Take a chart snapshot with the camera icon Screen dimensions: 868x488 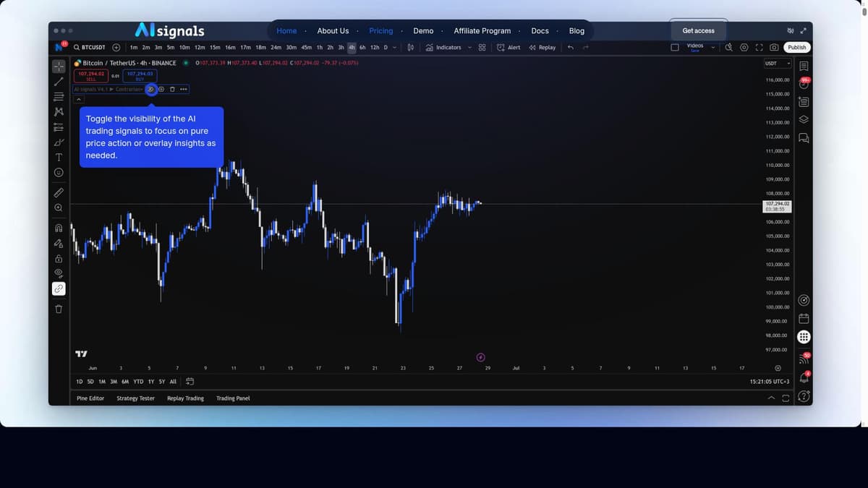click(774, 47)
